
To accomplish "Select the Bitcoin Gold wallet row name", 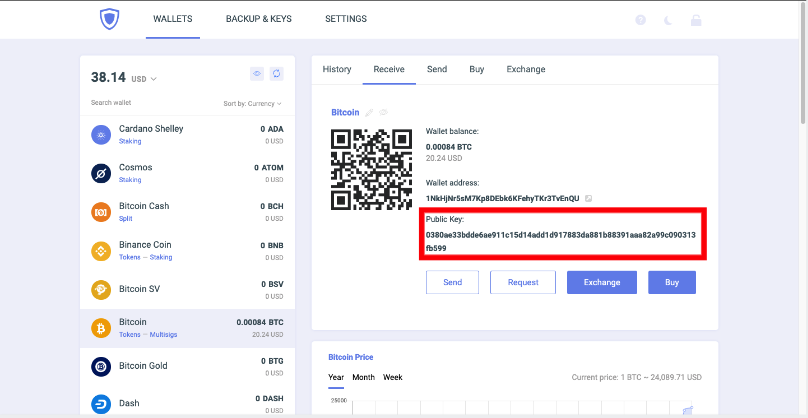I will point(143,366).
